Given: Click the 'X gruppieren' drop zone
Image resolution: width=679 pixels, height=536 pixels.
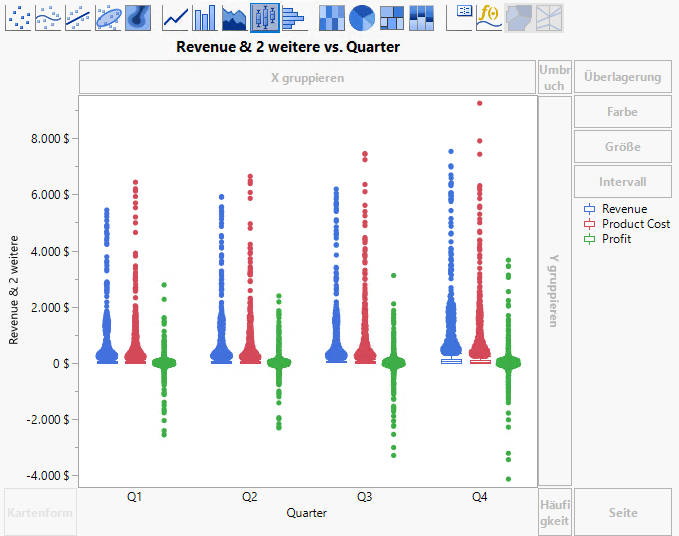Looking at the screenshot, I should click(x=307, y=77).
